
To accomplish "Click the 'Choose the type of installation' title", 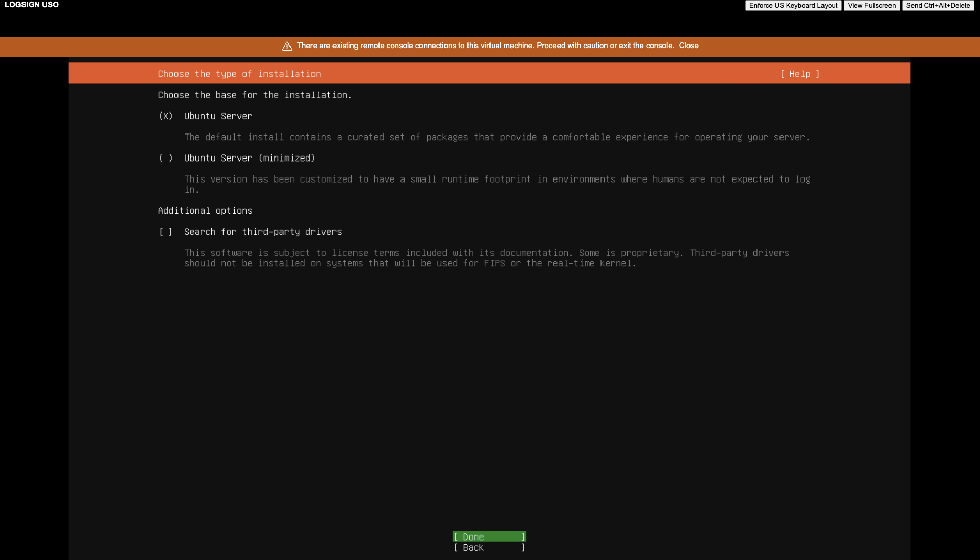I will coord(239,74).
